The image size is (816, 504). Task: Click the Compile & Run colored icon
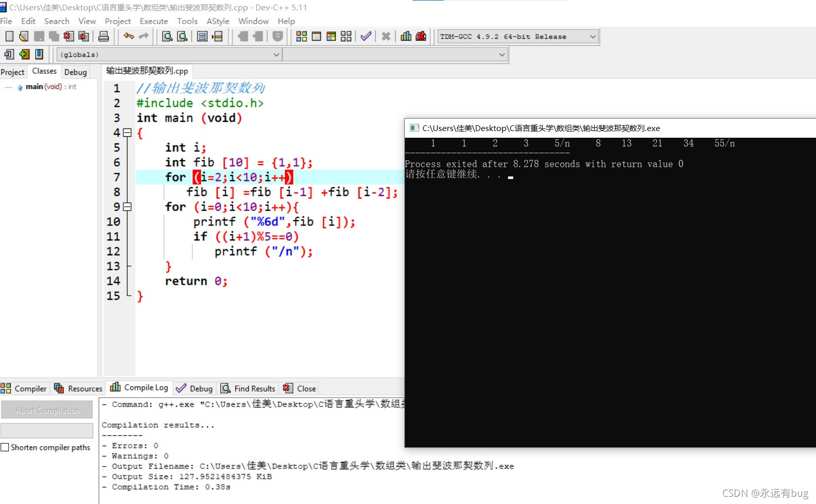(332, 36)
